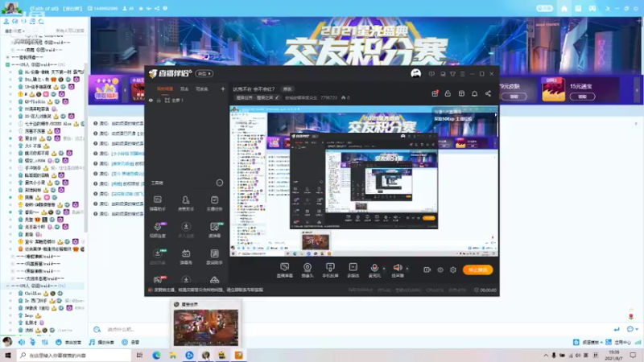Image resolution: width=644 pixels, height=362 pixels.
Task: Click the record video icon beside stop button
Action: [427, 270]
